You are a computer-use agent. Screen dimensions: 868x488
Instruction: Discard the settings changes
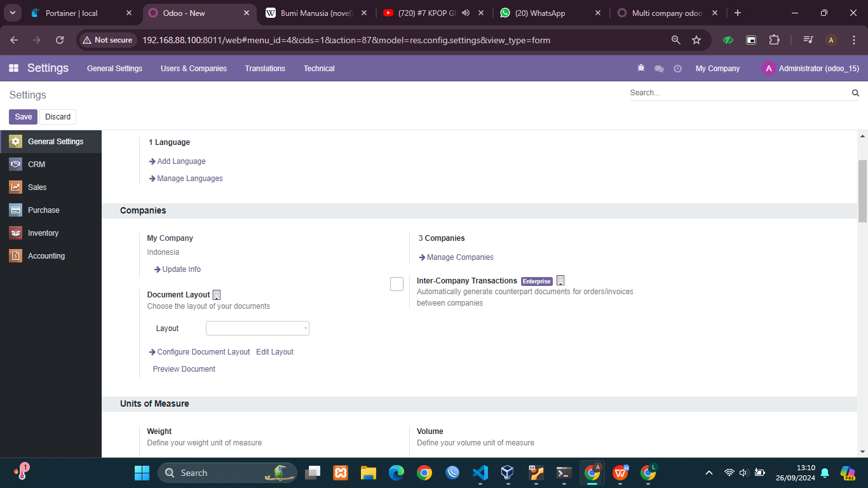tap(58, 117)
